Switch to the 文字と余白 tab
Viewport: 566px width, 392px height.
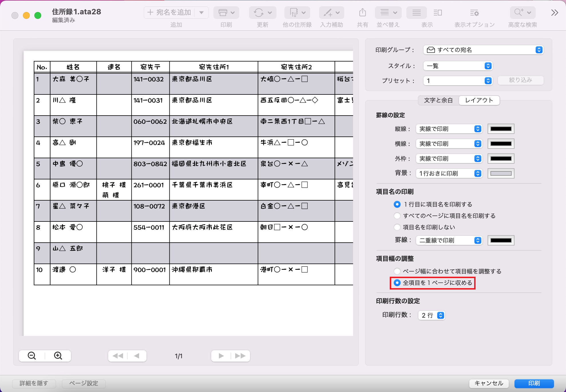(x=438, y=100)
